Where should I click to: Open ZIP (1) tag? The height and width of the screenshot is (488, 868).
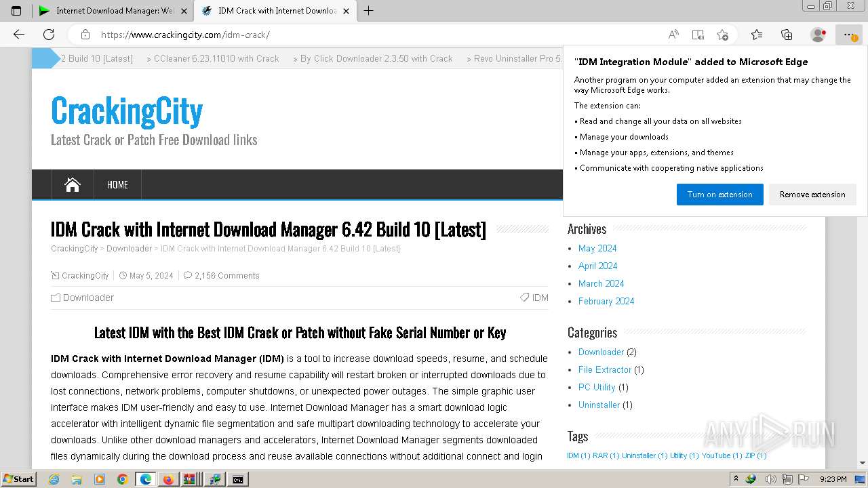pos(755,455)
